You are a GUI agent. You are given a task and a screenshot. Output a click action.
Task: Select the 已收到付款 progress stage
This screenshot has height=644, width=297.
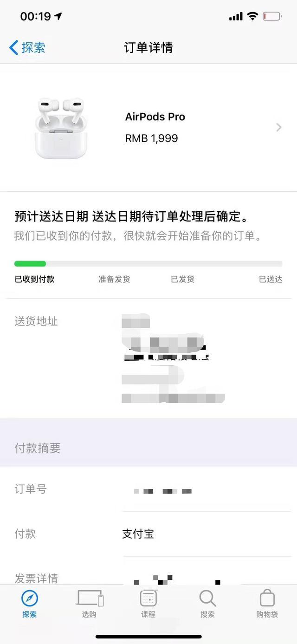(x=34, y=280)
